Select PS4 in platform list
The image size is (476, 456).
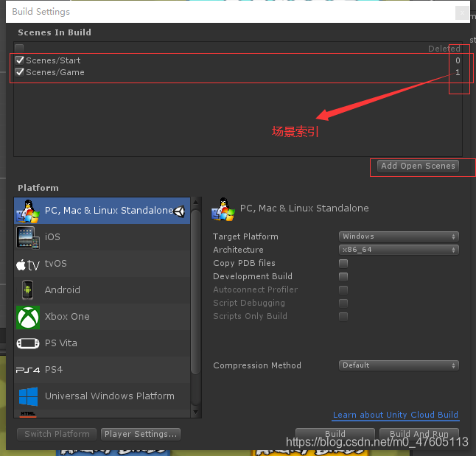point(102,370)
